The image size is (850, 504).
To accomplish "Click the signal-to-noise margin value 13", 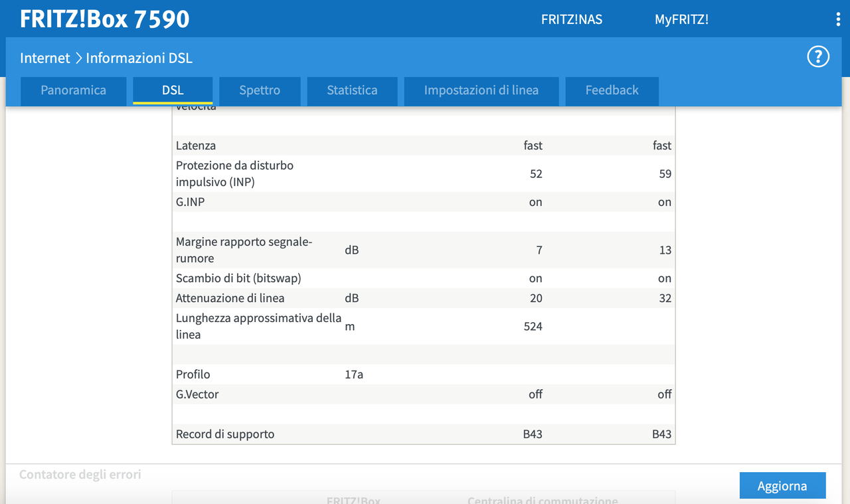I will pyautogui.click(x=665, y=250).
